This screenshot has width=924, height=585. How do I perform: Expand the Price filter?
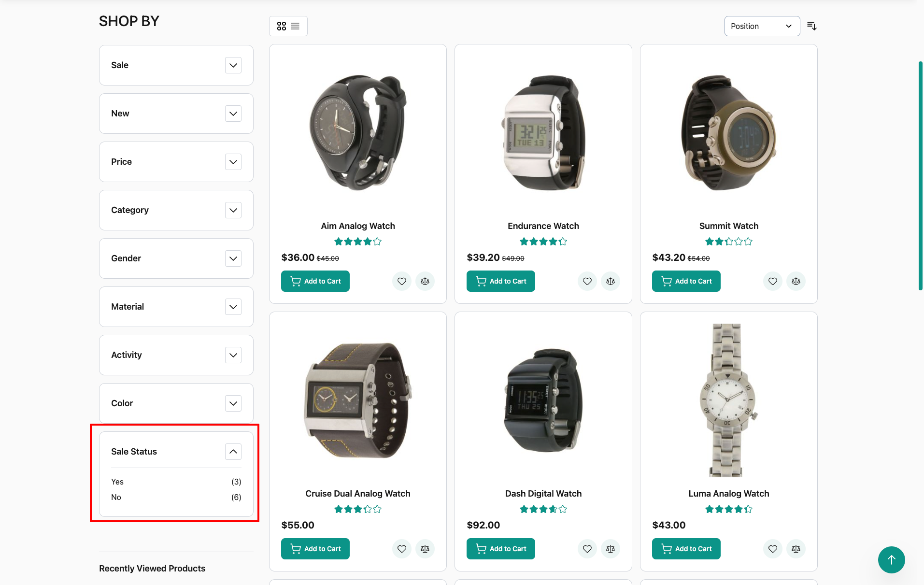(x=233, y=162)
